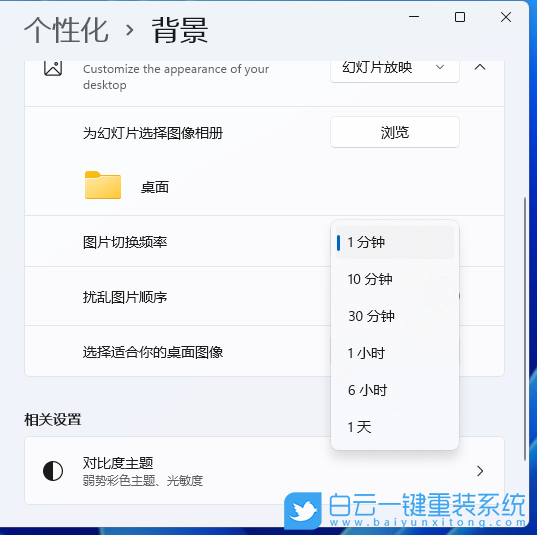
Task: Choose 30 分钟 in the frequency list
Action: (395, 316)
